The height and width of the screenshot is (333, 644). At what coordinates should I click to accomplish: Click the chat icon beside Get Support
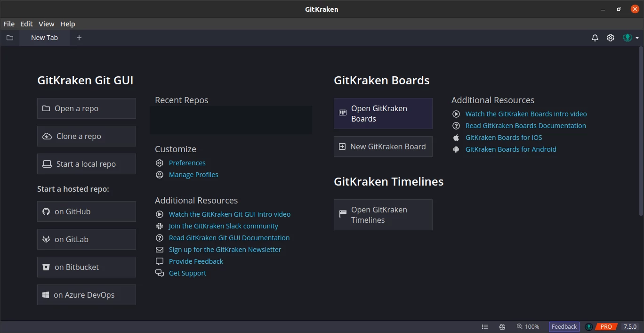(x=160, y=273)
